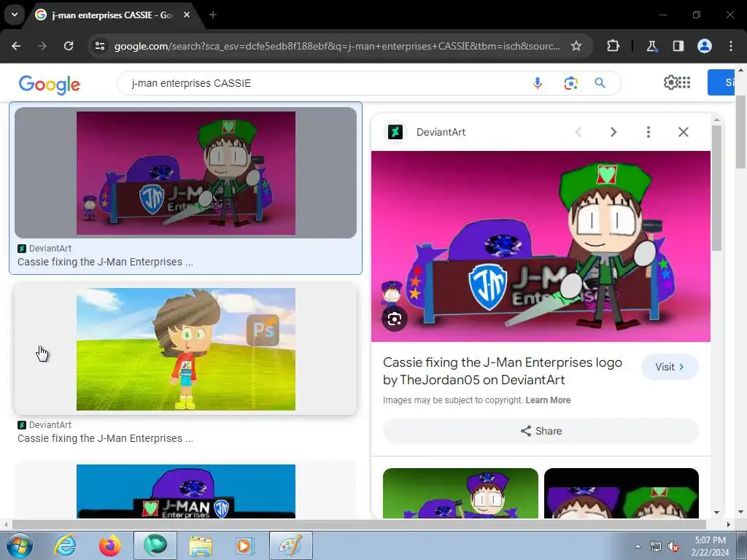Open the network tray icon
Screen dimensions: 747x560
pos(656,547)
